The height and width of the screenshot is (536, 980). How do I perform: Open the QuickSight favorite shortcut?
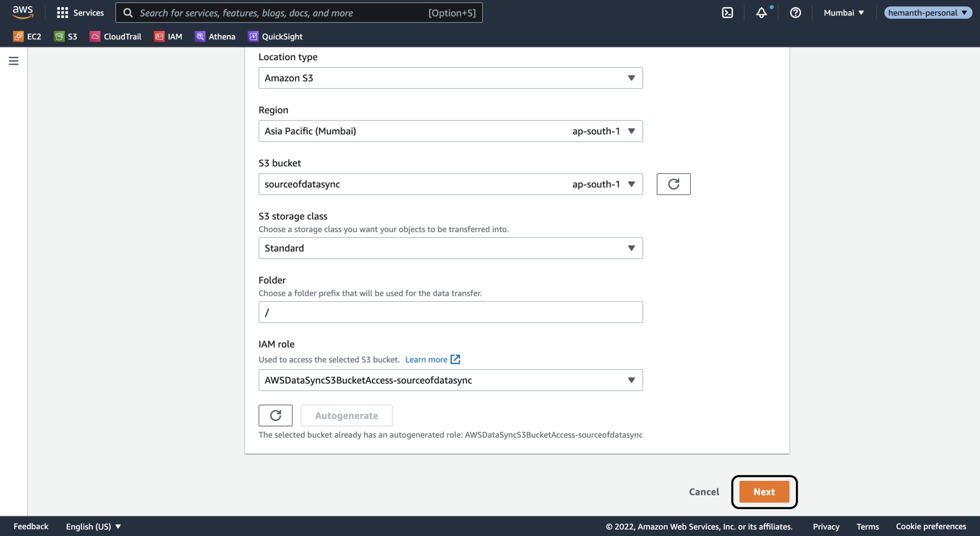pos(275,36)
